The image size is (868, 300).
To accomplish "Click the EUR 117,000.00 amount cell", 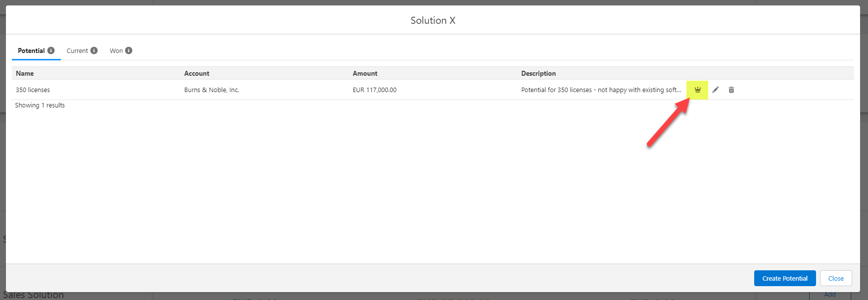I will 374,90.
